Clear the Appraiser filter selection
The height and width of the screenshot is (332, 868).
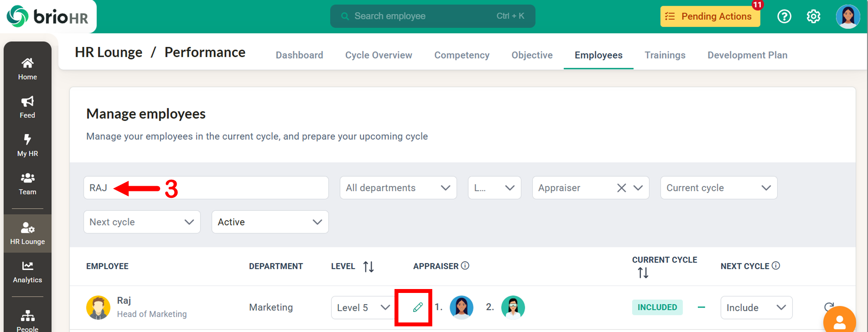[x=621, y=188]
